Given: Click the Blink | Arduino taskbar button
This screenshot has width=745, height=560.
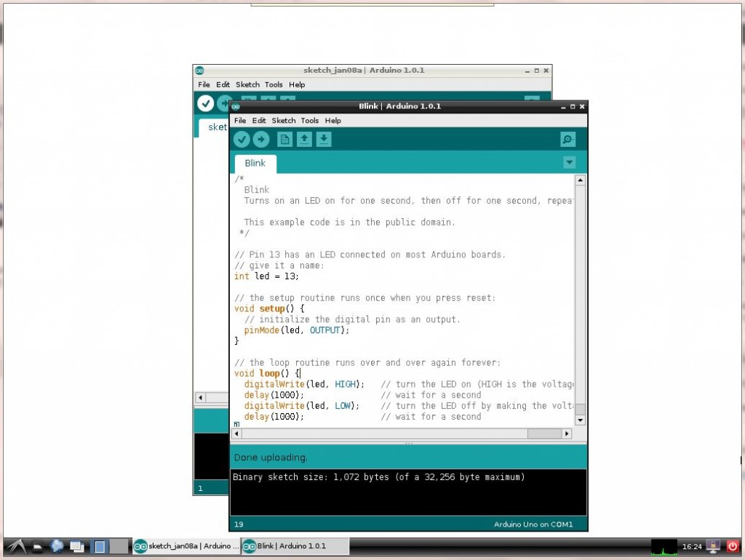Looking at the screenshot, I should coord(295,546).
